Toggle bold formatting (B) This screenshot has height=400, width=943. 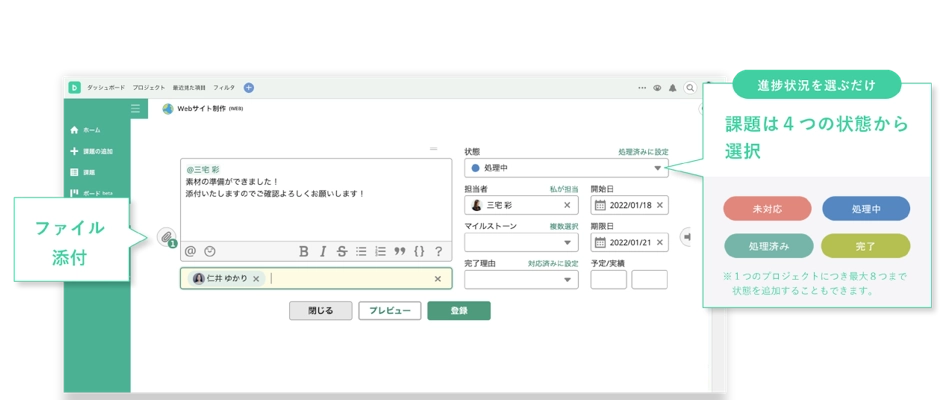304,251
